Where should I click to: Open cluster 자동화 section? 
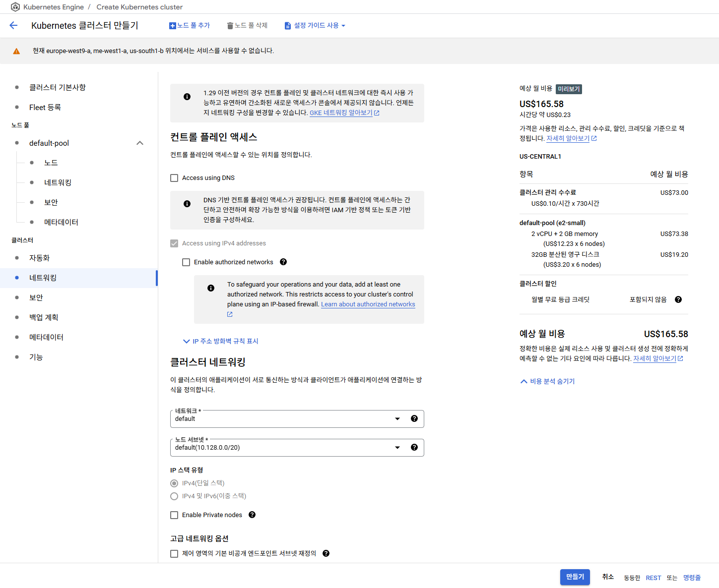pyautogui.click(x=40, y=258)
